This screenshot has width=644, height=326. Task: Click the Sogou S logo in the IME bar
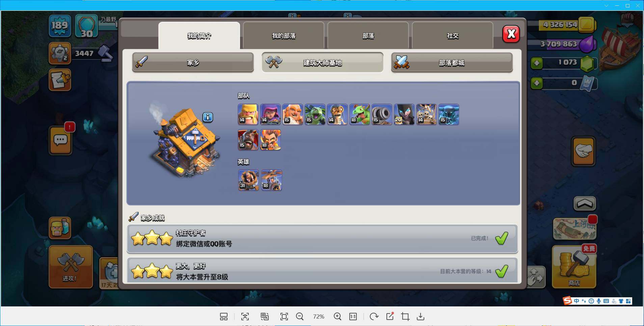[x=567, y=301]
